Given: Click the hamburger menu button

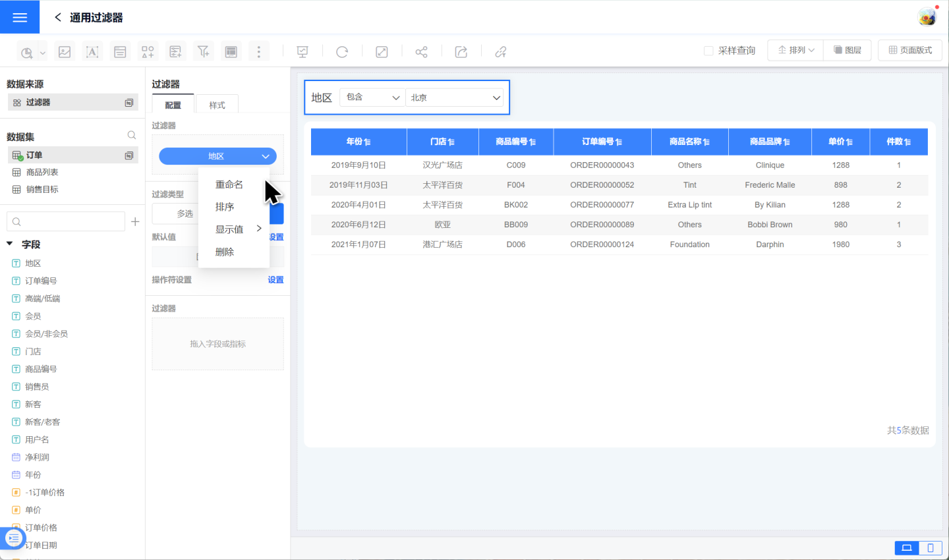Looking at the screenshot, I should (20, 17).
